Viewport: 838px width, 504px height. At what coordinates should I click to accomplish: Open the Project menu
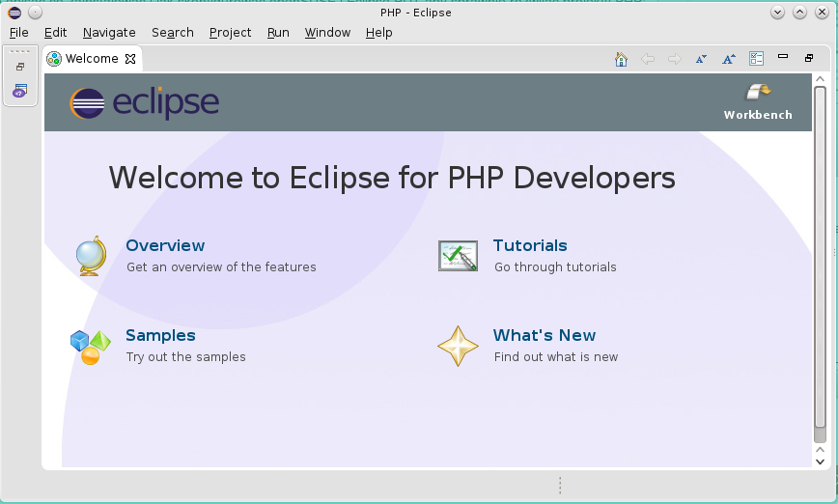[230, 32]
